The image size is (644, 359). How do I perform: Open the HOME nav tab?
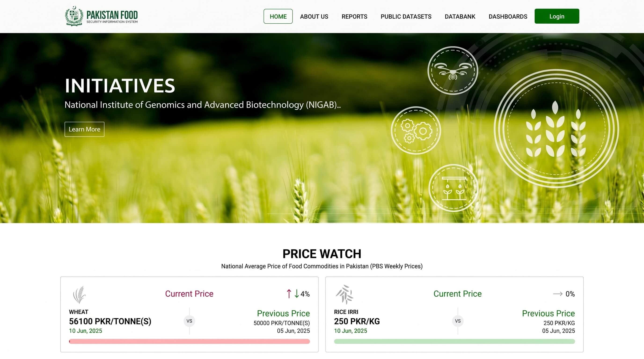point(278,16)
